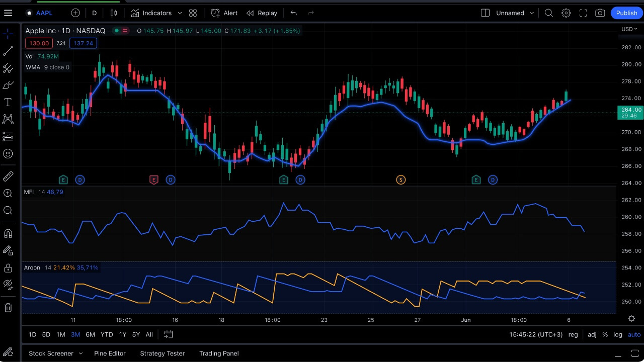The height and width of the screenshot is (362, 644).
Task: Select the pitchfork Gann and Fibonacci tool
Action: point(8,68)
